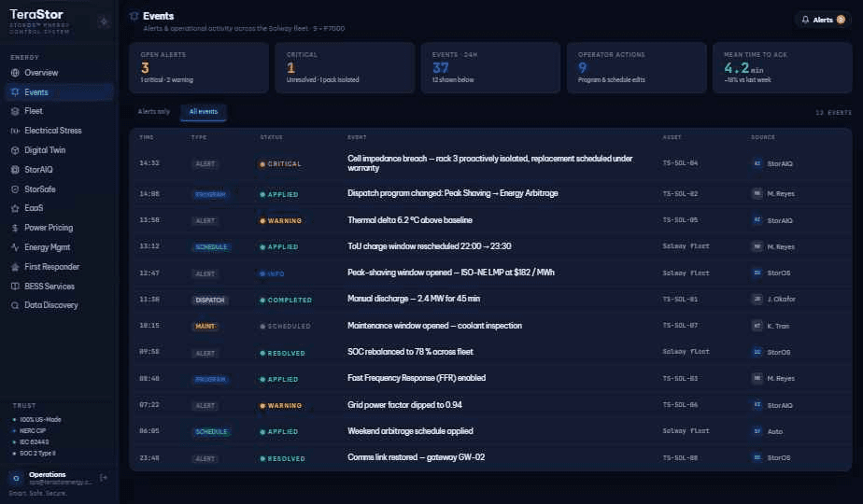Click the orange alert count badge
This screenshot has width=863, height=504.
[841, 20]
